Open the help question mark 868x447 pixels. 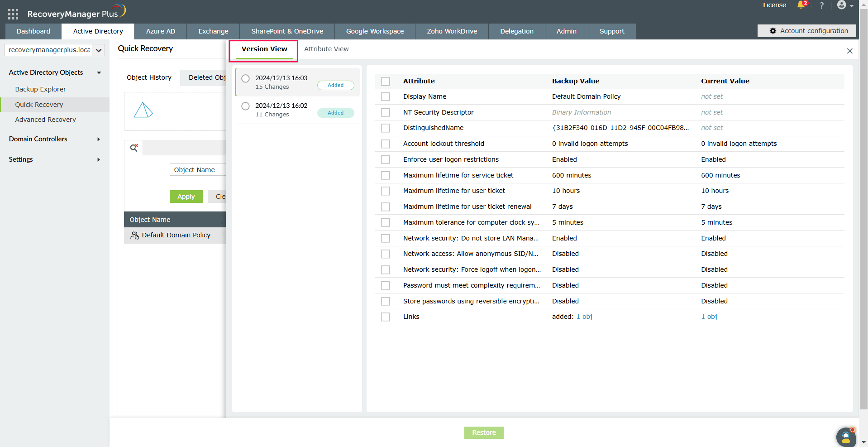[x=822, y=5]
